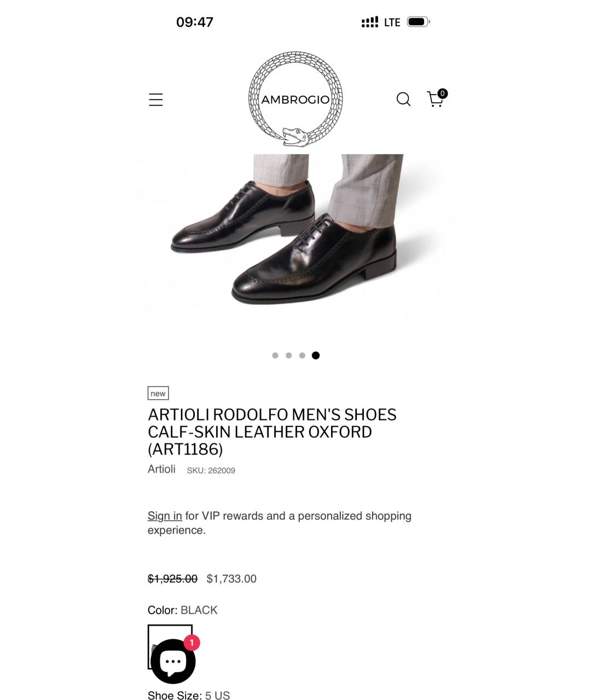Show the third product image dot
591x700 pixels.
[x=302, y=355]
